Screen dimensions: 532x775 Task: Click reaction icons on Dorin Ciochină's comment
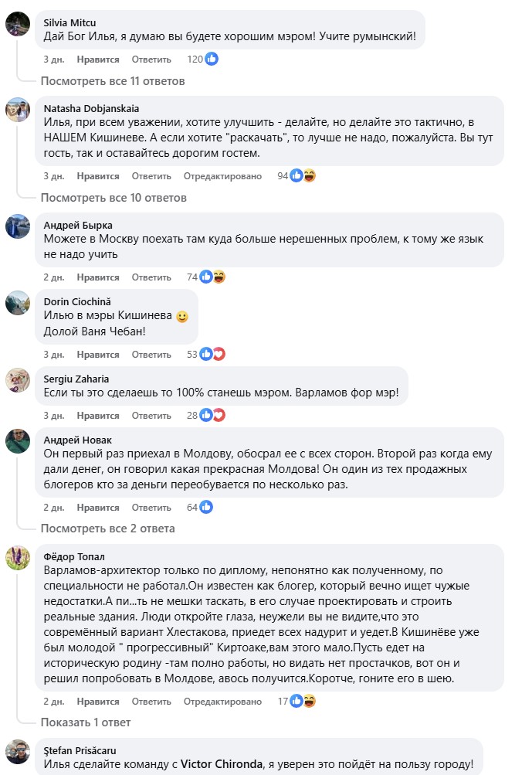pyautogui.click(x=212, y=354)
